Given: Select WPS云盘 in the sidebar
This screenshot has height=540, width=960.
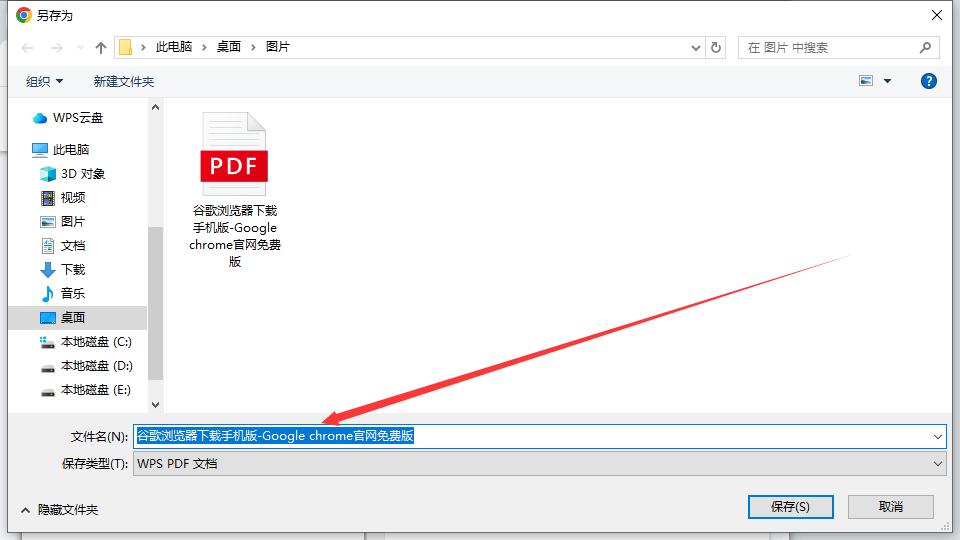Looking at the screenshot, I should [x=68, y=118].
